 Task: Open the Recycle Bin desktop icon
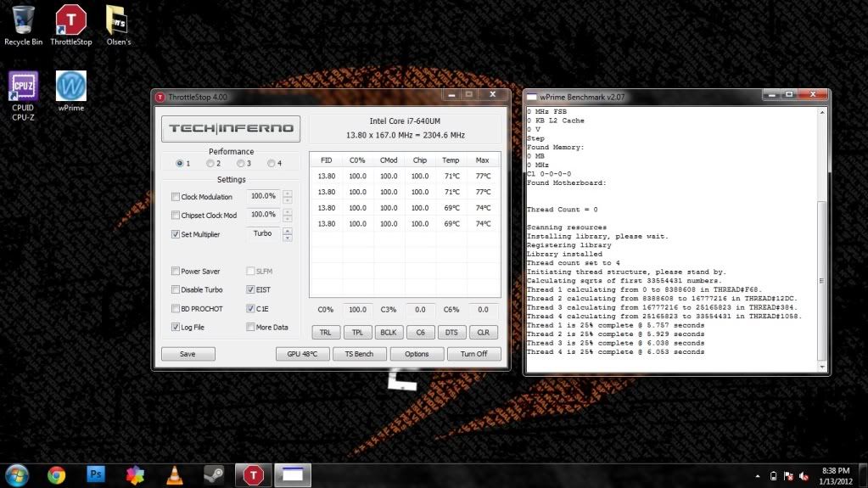click(x=23, y=25)
